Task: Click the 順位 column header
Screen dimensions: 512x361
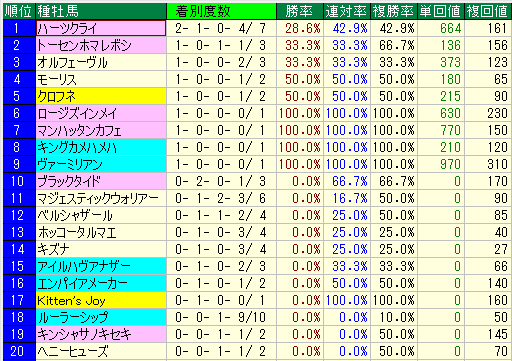Action: coord(18,11)
